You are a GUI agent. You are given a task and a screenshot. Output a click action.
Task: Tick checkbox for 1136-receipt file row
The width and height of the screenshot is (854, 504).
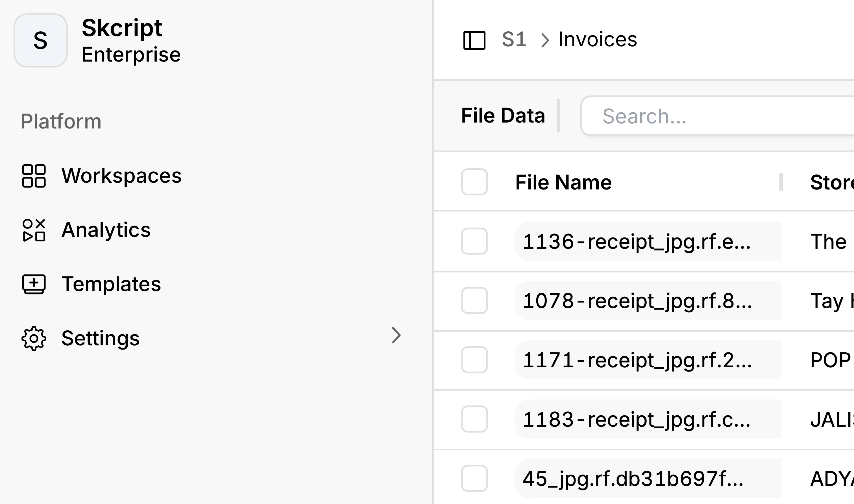pos(474,241)
